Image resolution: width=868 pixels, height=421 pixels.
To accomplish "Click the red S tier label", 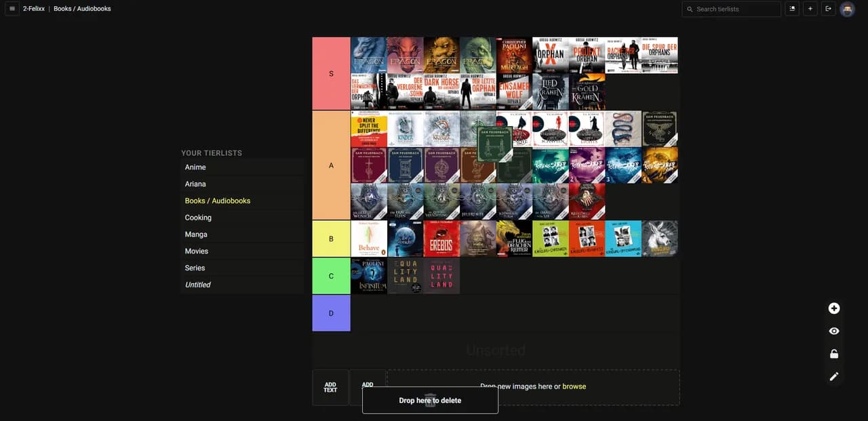I will (x=331, y=73).
